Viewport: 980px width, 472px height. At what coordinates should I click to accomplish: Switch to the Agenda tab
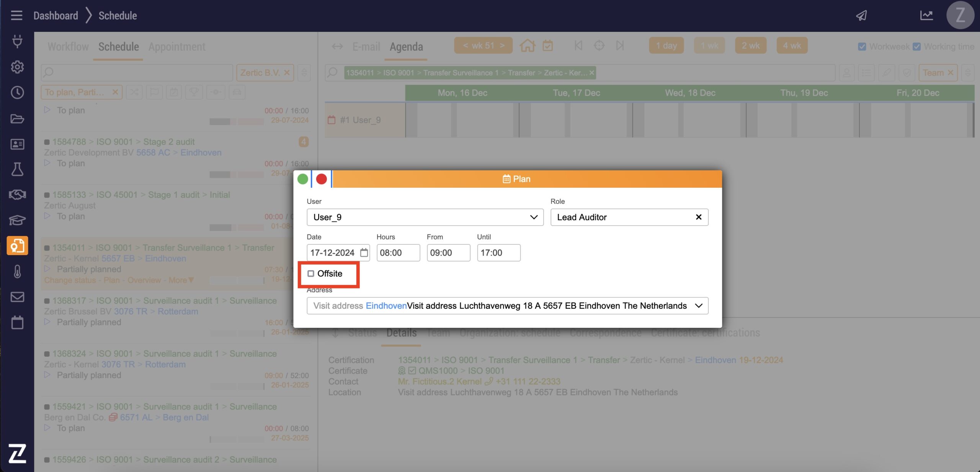tap(406, 47)
